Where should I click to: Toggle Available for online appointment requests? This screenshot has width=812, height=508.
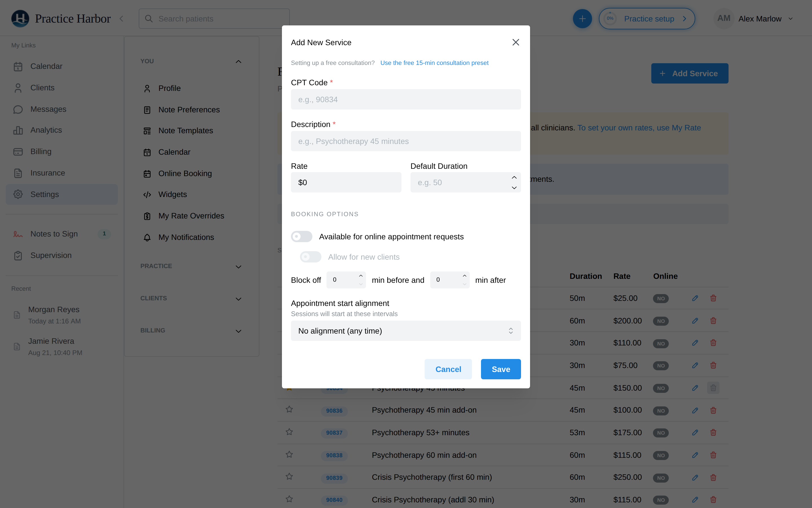coord(301,237)
